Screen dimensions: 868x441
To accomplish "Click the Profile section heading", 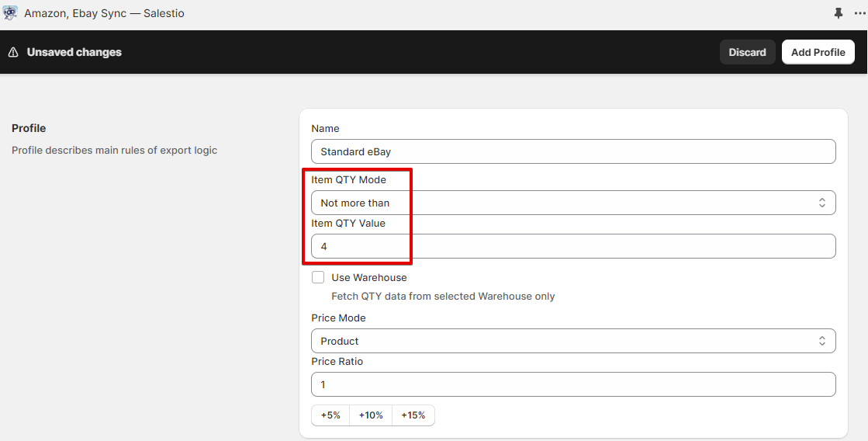I will [29, 128].
